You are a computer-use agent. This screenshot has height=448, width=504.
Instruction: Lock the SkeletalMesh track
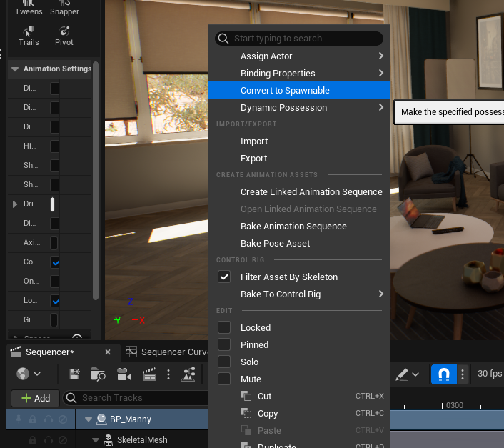32,439
